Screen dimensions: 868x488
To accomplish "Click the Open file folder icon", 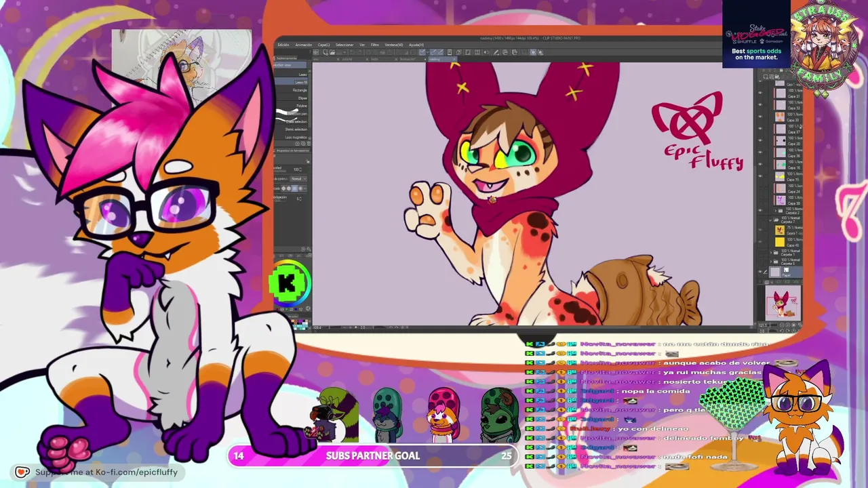I will 334,52.
